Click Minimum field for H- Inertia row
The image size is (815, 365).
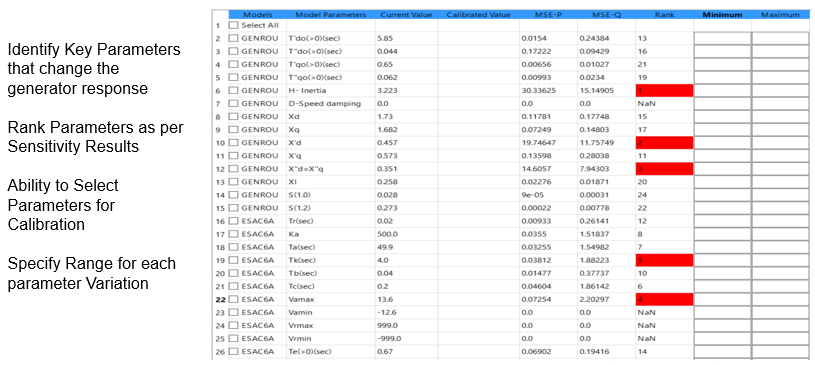tap(722, 90)
